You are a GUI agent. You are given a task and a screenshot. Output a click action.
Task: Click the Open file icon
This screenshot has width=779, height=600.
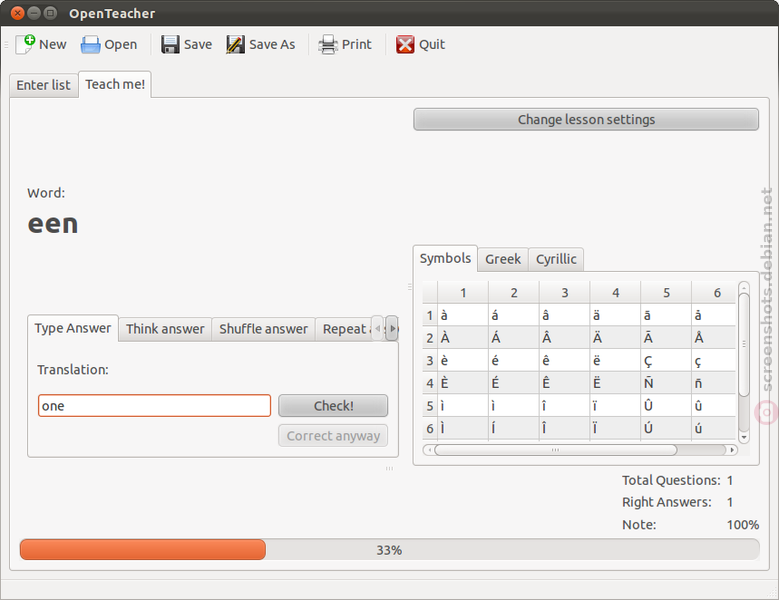90,44
